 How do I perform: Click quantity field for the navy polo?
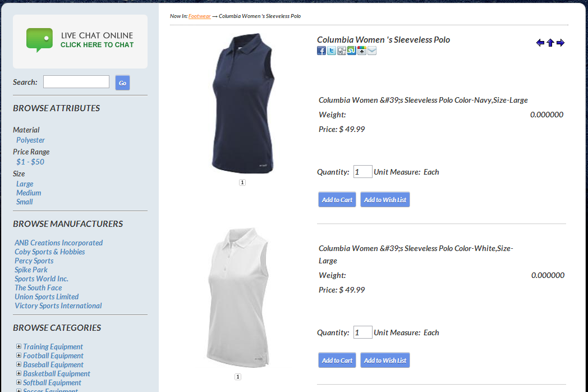click(362, 172)
